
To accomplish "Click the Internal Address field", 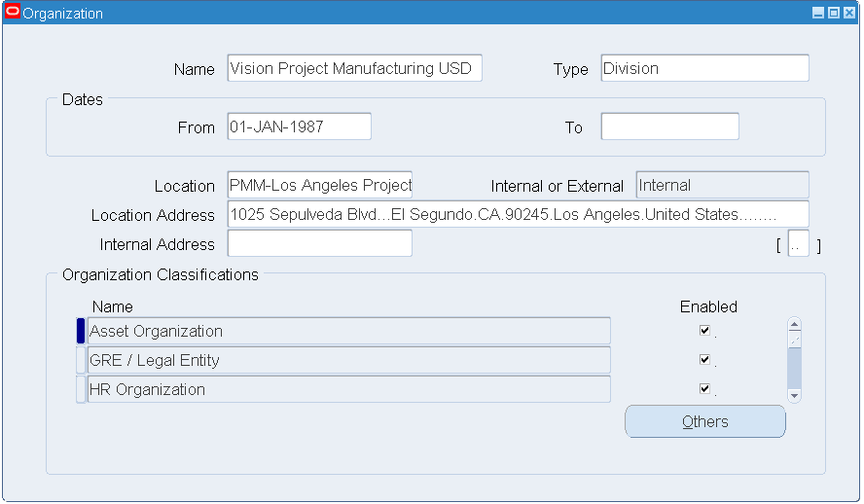I will click(319, 243).
